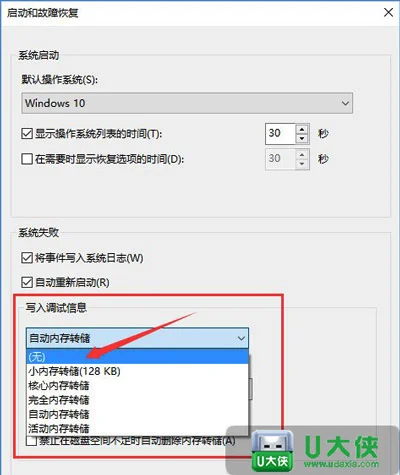Image resolution: width=400 pixels, height=475 pixels.
Task: Decrease OS list display time with down arrow
Action: pos(302,139)
